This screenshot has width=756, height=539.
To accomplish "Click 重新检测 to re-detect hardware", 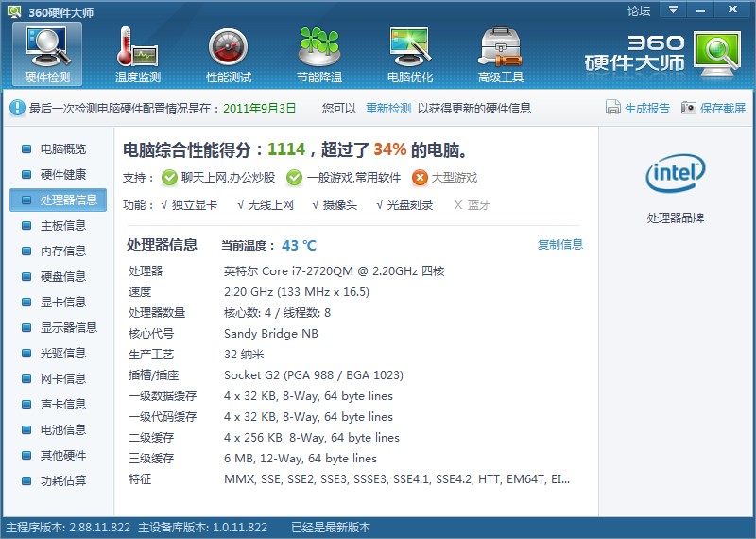I will click(388, 108).
